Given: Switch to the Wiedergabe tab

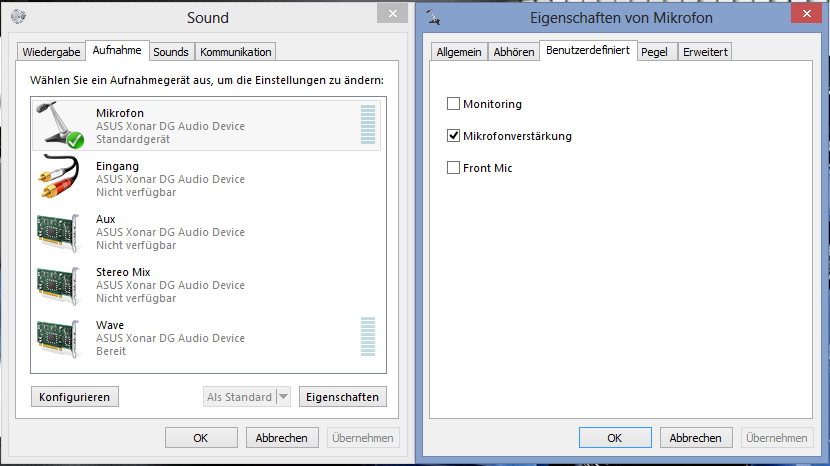Looking at the screenshot, I should pos(51,52).
